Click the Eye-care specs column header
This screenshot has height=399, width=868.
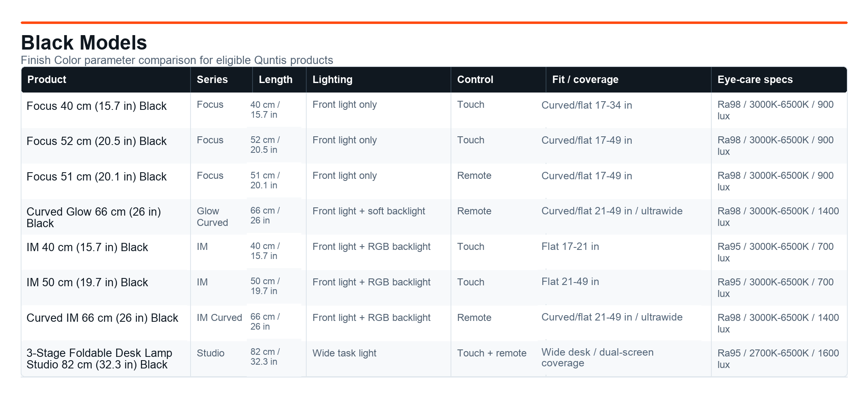pyautogui.click(x=779, y=80)
